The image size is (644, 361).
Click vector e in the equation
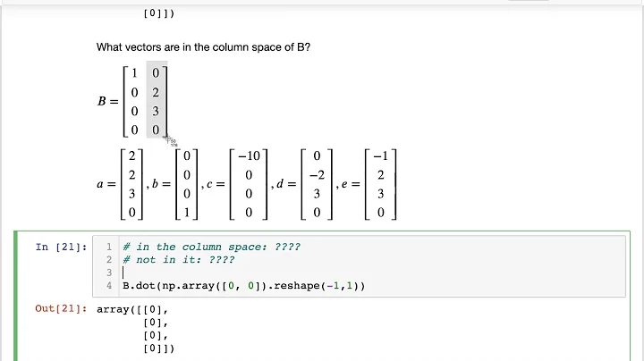tap(369, 184)
